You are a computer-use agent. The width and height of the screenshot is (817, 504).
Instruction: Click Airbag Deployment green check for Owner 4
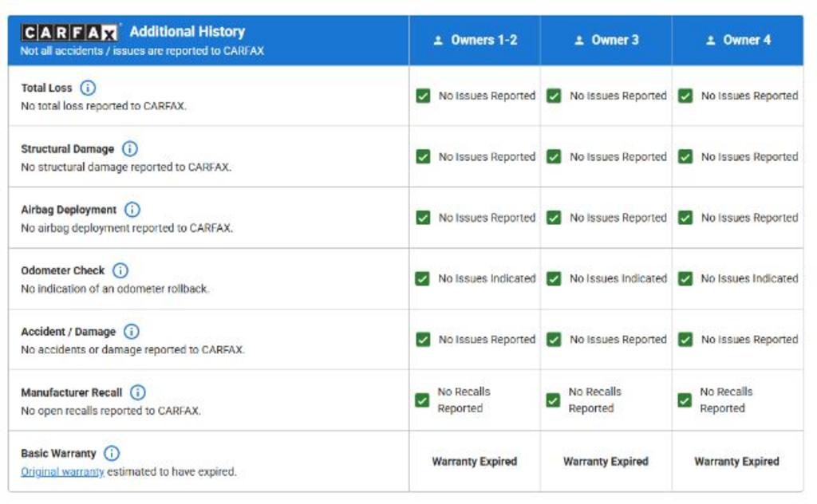(685, 218)
